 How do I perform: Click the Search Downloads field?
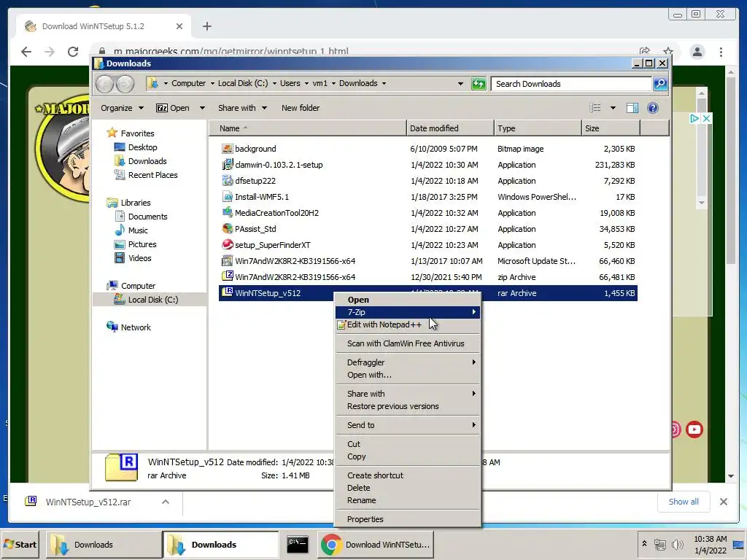570,84
